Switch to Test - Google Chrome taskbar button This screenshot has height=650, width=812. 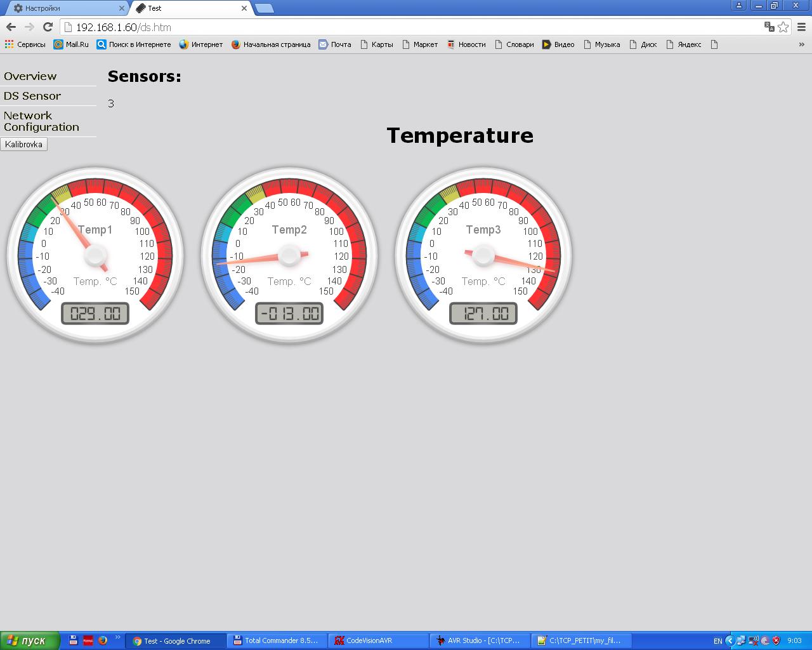click(x=176, y=640)
